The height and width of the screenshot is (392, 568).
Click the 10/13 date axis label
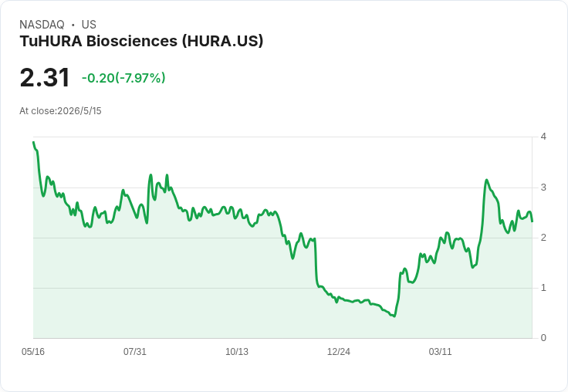237,351
